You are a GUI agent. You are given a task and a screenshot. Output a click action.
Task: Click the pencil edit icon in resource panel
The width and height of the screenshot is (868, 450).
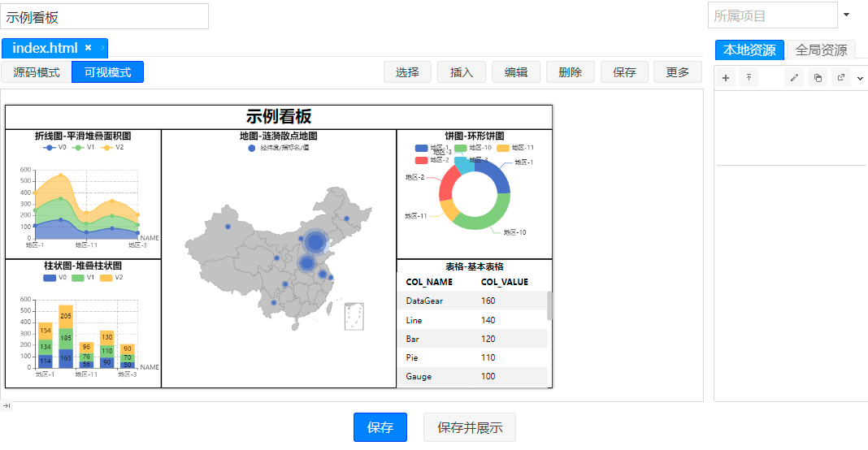point(794,78)
